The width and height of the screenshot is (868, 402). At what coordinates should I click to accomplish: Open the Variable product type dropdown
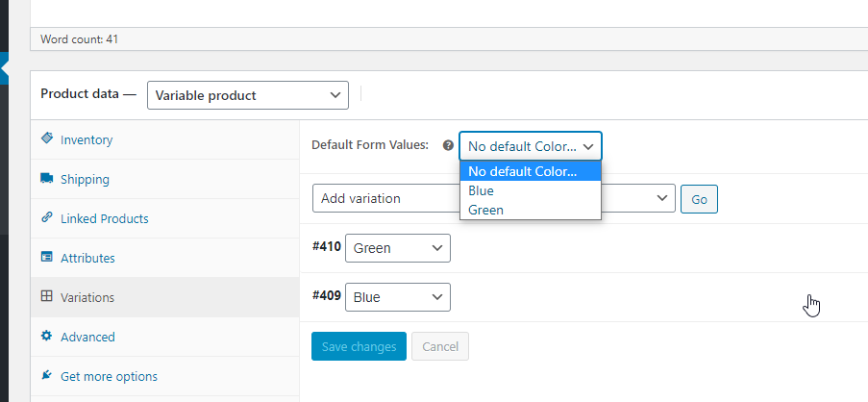click(248, 95)
